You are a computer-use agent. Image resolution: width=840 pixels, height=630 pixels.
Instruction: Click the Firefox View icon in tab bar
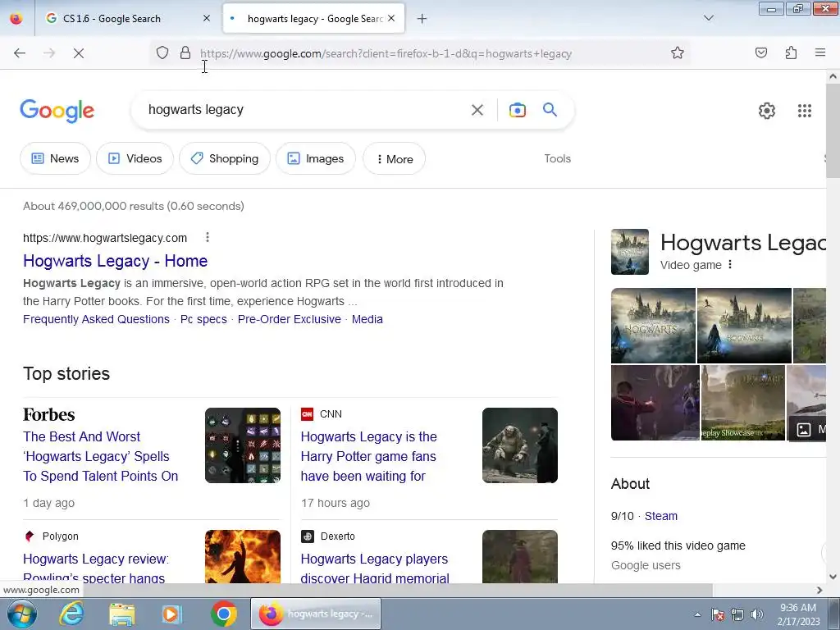pyautogui.click(x=16, y=19)
